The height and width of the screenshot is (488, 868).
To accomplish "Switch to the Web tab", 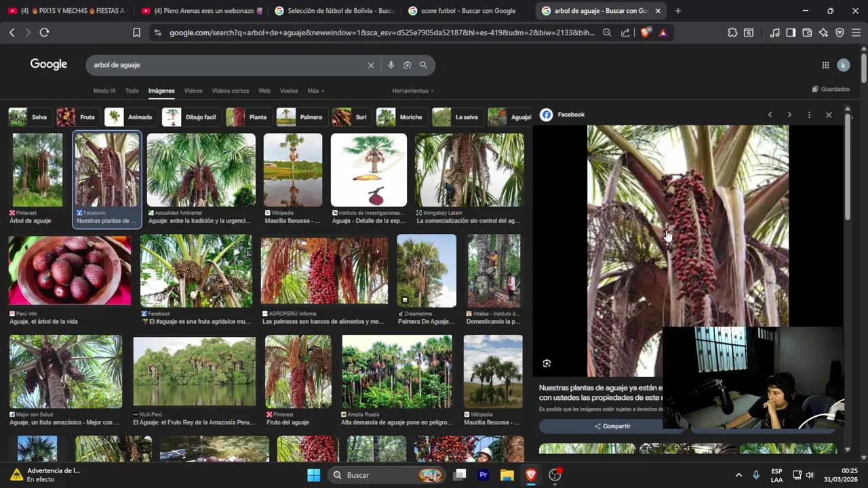I will (264, 91).
